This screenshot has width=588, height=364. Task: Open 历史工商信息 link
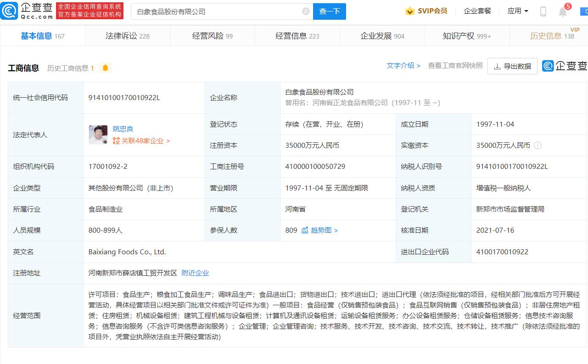70,68
